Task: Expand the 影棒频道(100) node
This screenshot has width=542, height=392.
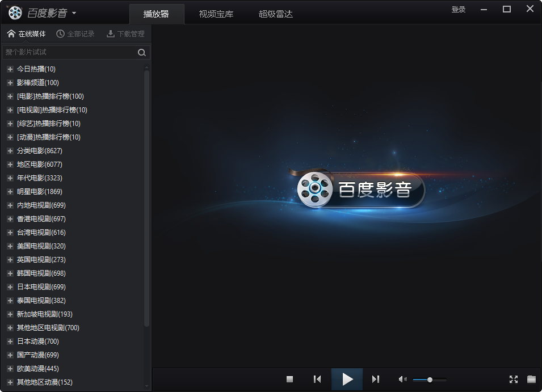Action: [x=10, y=83]
